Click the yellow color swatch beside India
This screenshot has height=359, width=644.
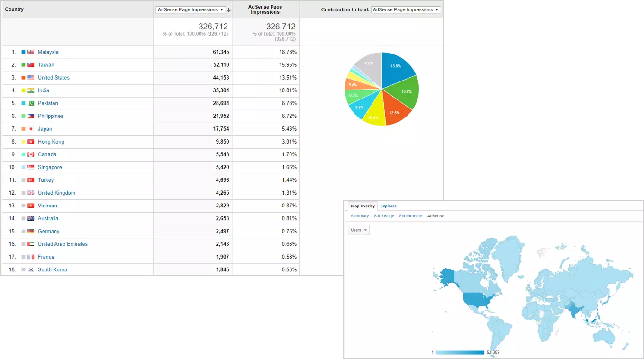(x=23, y=90)
